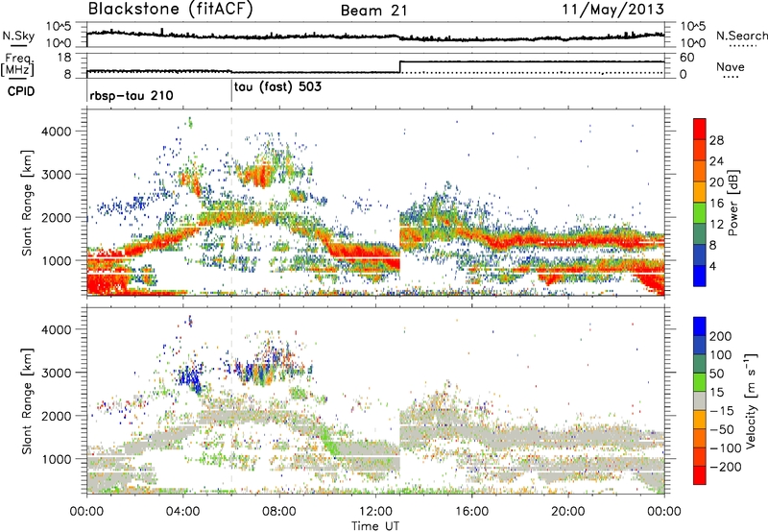Click the 20:00 time tick label

point(567,512)
